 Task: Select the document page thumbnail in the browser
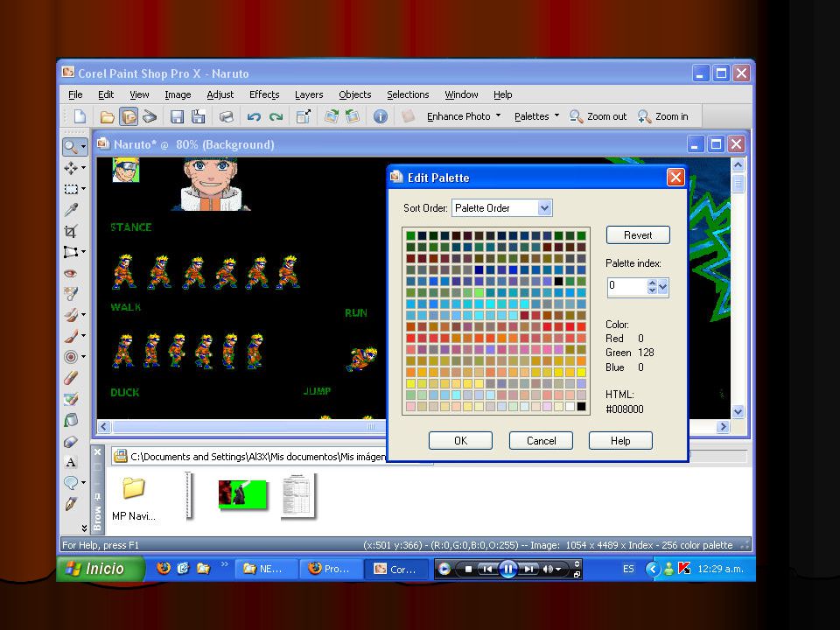click(x=298, y=495)
